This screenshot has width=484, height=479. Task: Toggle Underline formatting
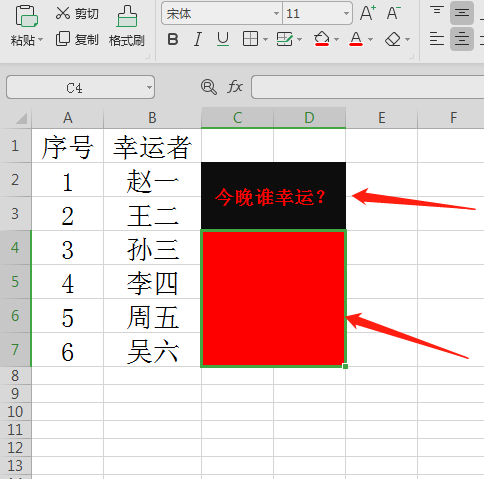tap(223, 39)
